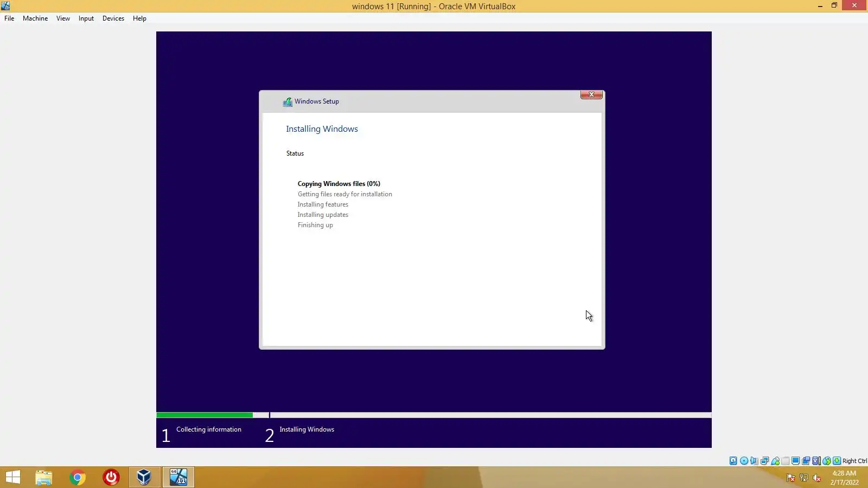Click the 'Collecting information' stage label
868x488 pixels.
pos(209,429)
